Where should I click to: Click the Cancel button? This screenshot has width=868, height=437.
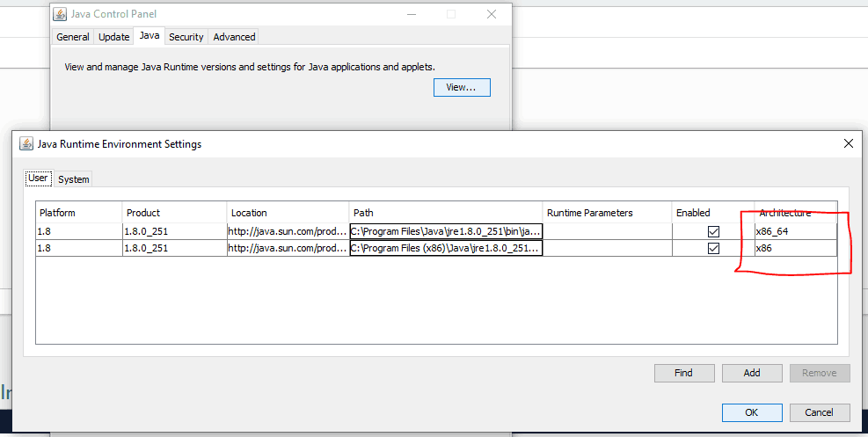[x=820, y=412]
